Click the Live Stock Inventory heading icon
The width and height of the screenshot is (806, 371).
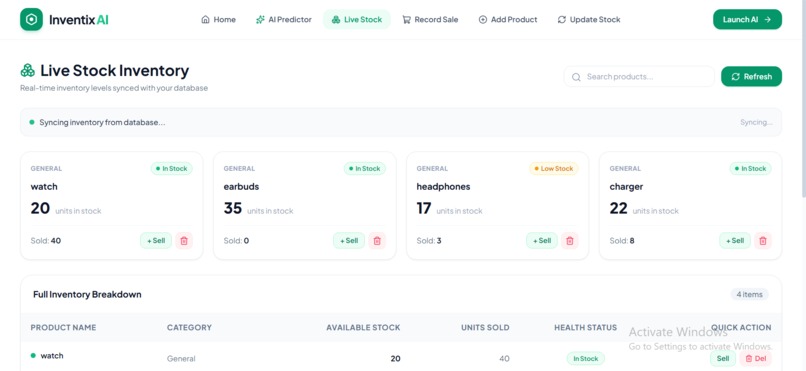point(27,70)
